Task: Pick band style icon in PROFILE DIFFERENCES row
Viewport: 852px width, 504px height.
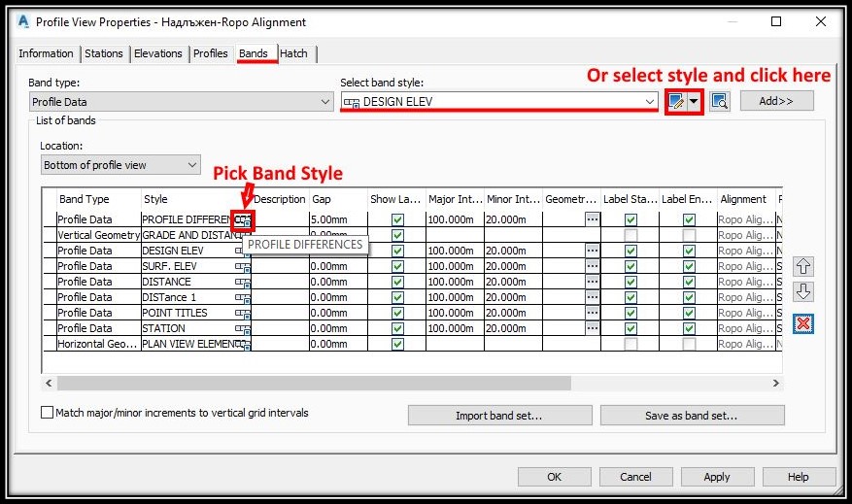Action: pyautogui.click(x=243, y=220)
